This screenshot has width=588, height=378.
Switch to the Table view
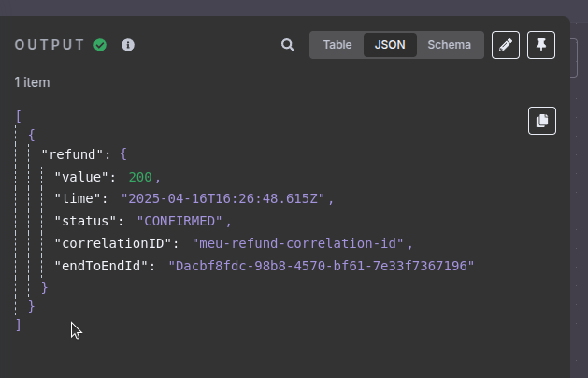coord(337,45)
